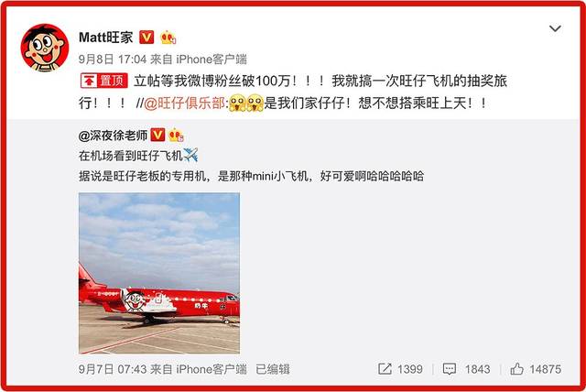Enlarge the red 旺仔 airplane photo

159,273
